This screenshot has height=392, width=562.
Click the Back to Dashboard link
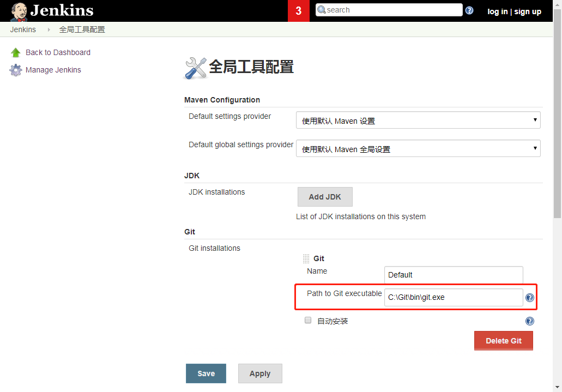coord(58,52)
